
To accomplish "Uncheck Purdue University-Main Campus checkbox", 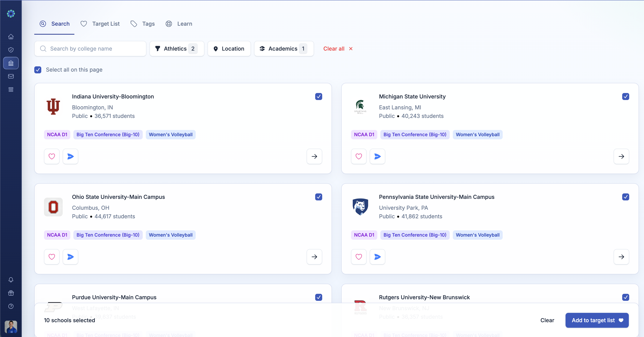I will point(319,297).
